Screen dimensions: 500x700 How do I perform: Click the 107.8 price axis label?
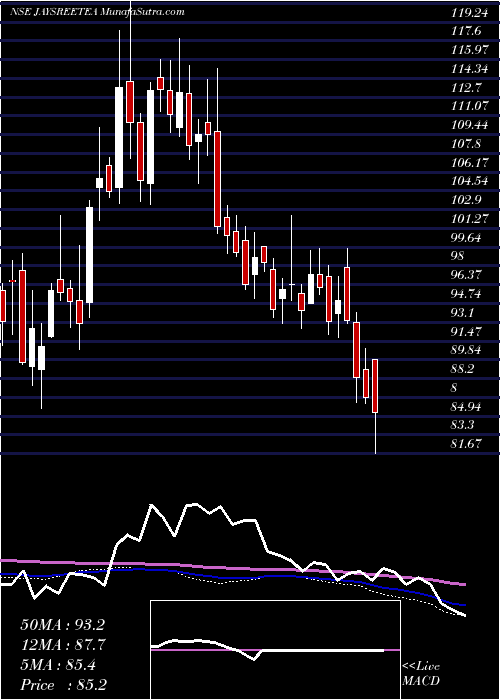(467, 144)
